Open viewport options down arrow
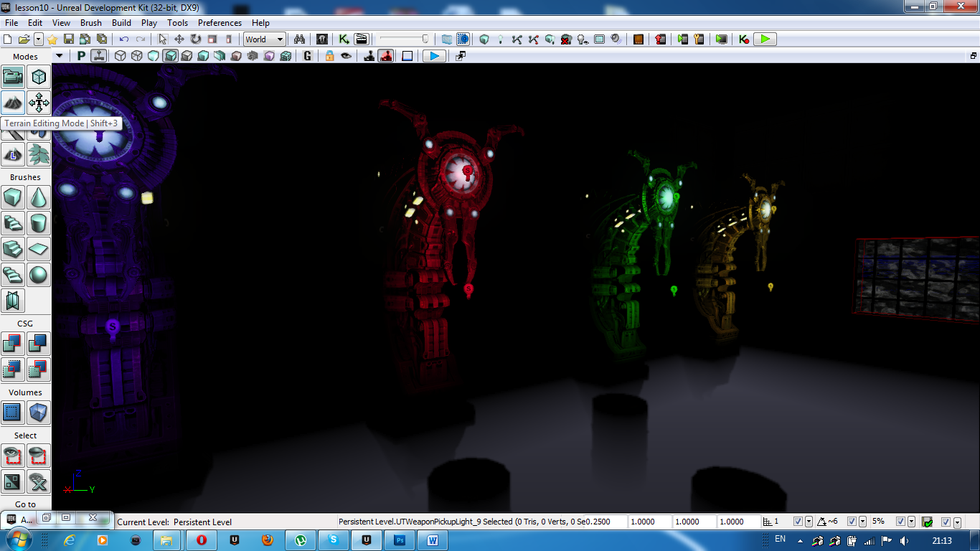 (x=60, y=56)
